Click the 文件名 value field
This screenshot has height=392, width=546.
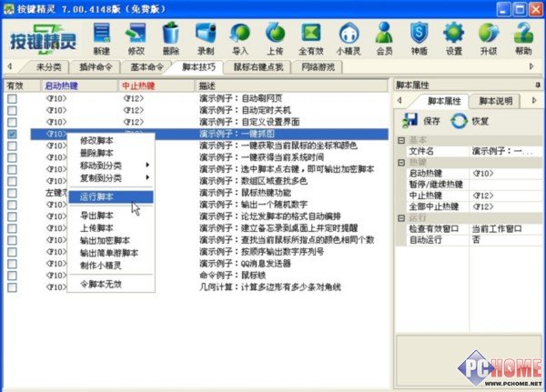tap(505, 150)
